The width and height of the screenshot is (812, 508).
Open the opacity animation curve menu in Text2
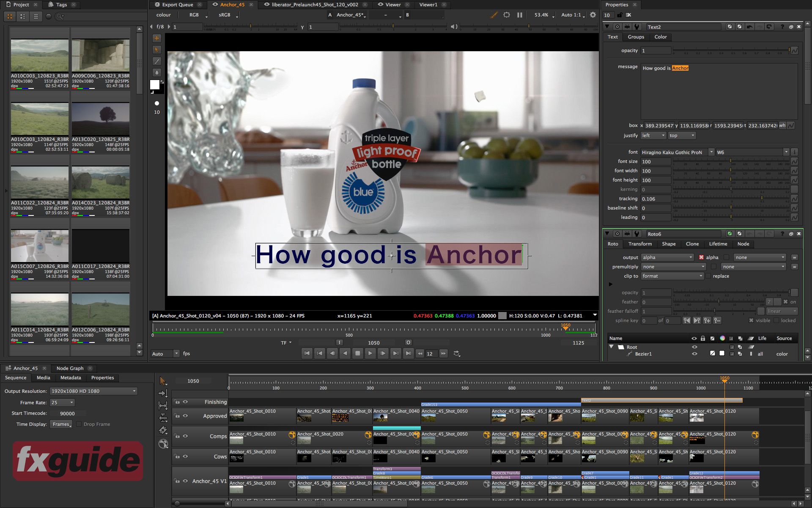click(x=794, y=50)
